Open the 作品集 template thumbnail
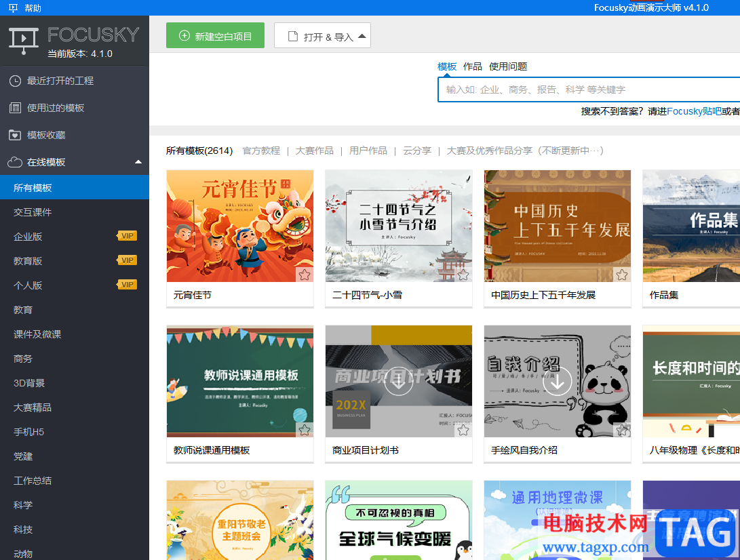The width and height of the screenshot is (740, 560). [x=691, y=226]
